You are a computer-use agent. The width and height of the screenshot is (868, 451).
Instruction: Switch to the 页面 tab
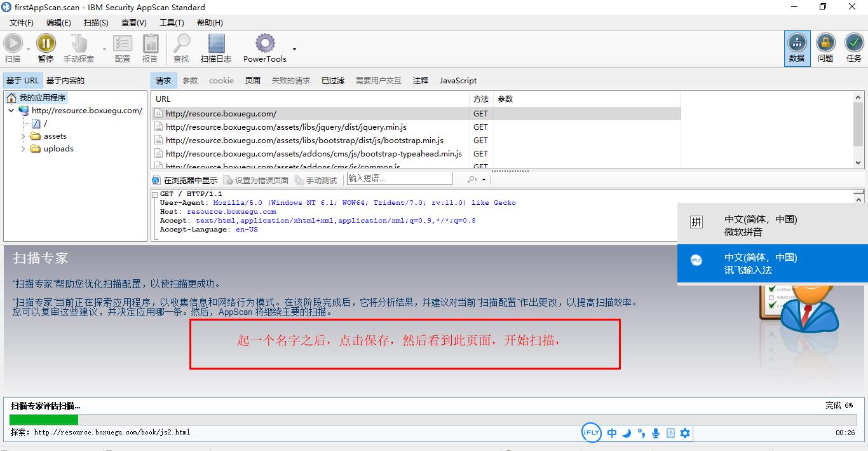click(x=253, y=80)
